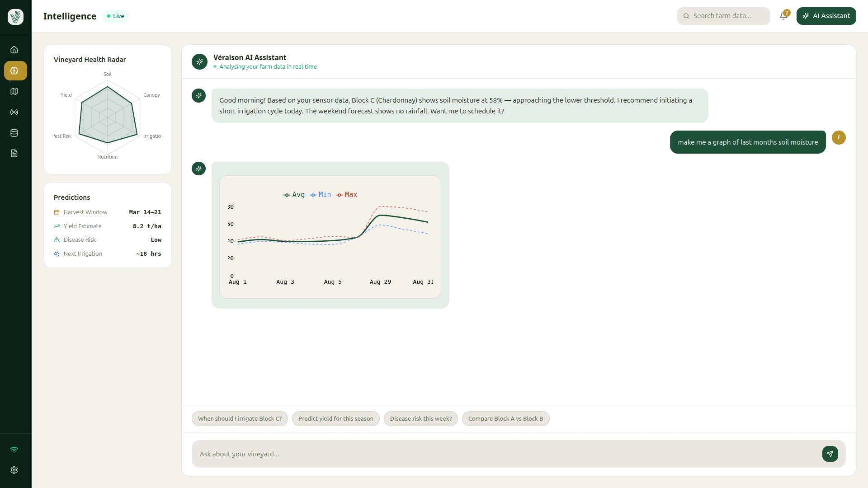Select "Disease risk this week?" suggestion
The width and height of the screenshot is (868, 488).
click(421, 419)
